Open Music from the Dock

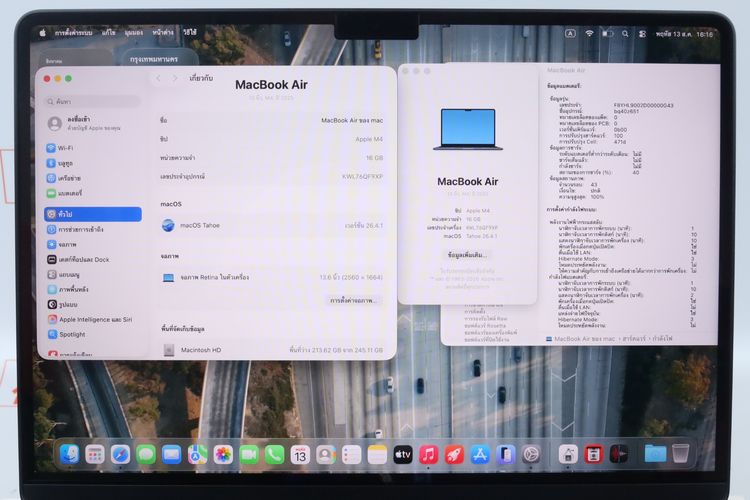429,455
